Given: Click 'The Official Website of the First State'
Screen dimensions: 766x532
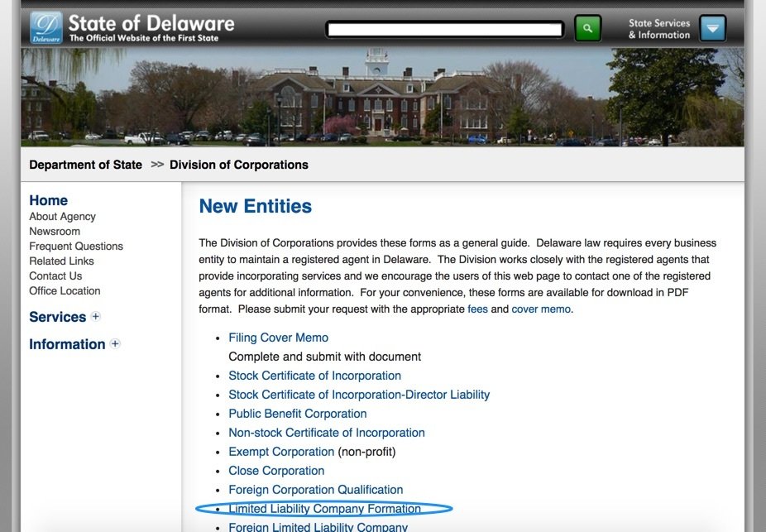Looking at the screenshot, I should point(144,38).
